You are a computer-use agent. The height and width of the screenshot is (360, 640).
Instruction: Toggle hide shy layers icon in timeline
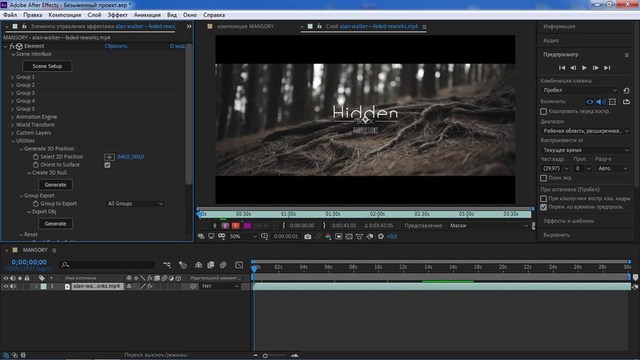[x=198, y=265]
